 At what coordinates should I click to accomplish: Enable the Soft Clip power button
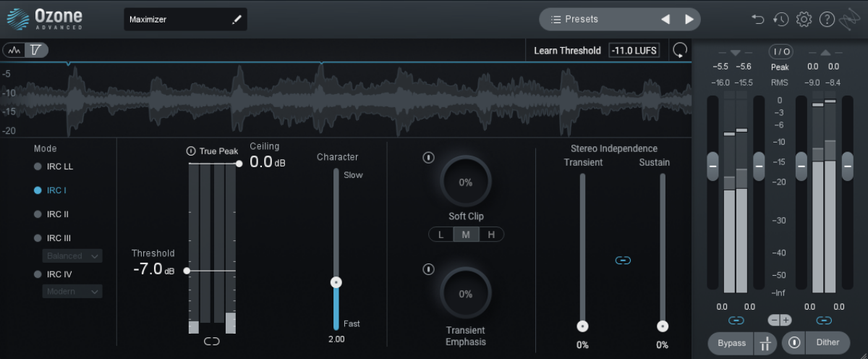[x=429, y=157]
